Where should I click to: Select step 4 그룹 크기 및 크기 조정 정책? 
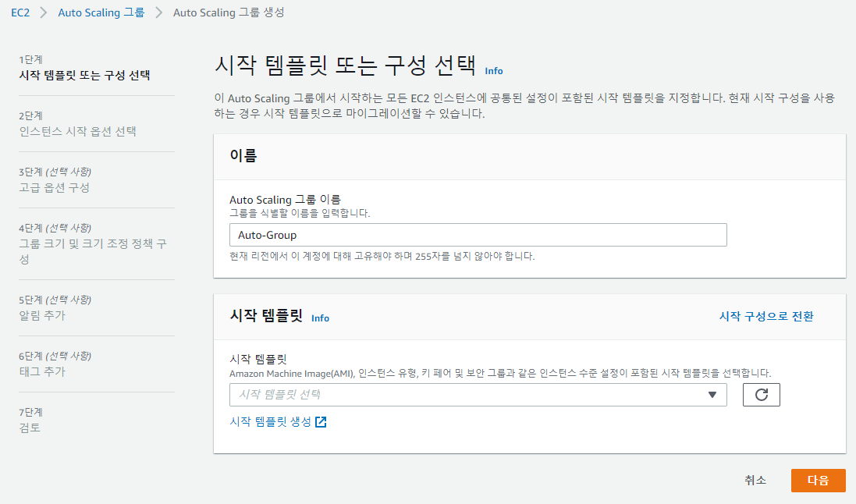(x=93, y=251)
